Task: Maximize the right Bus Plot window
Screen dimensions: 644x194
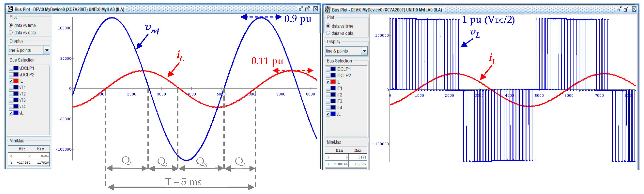Action: point(626,10)
